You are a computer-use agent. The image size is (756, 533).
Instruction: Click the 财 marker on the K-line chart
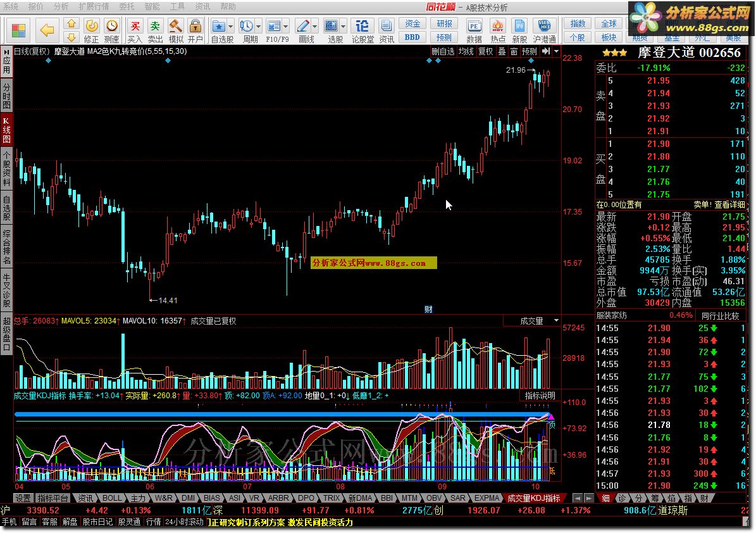point(428,309)
